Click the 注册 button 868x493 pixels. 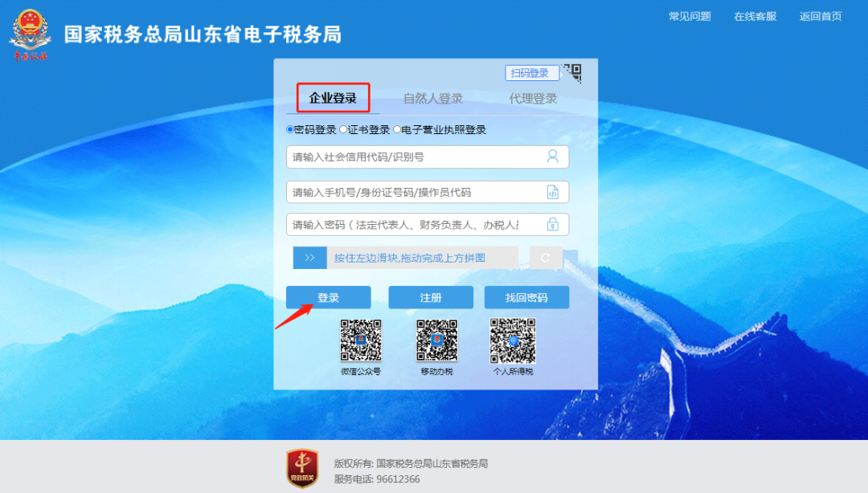click(x=431, y=298)
